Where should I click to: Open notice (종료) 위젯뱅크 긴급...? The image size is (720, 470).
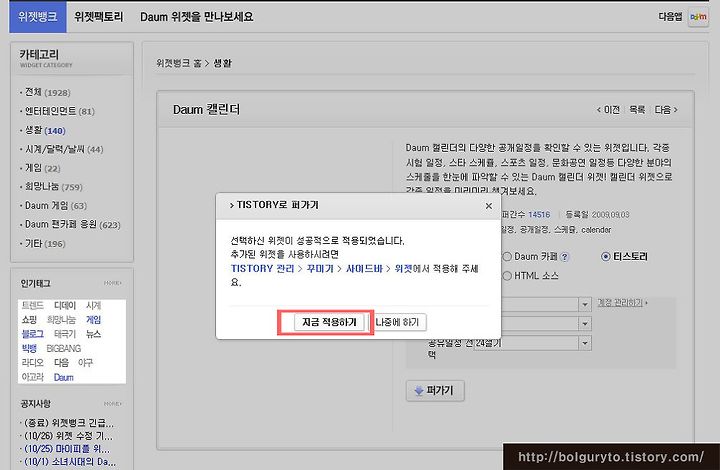click(68, 423)
